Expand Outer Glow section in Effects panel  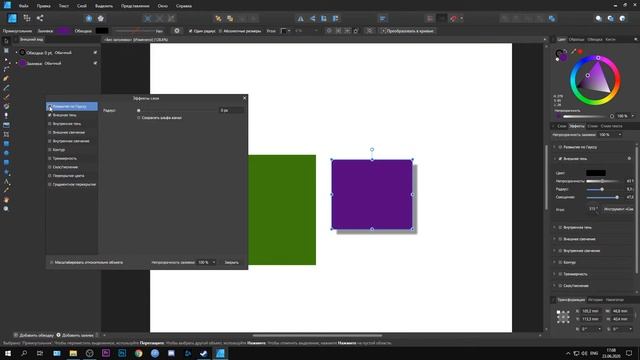554,239
